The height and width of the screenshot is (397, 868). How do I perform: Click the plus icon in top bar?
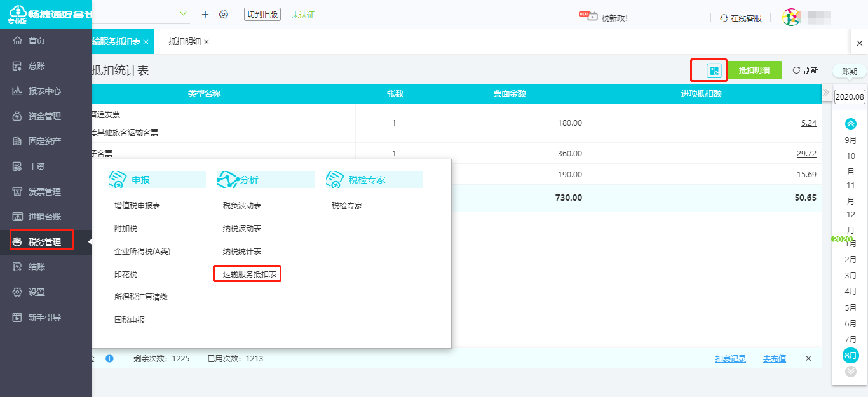point(205,14)
